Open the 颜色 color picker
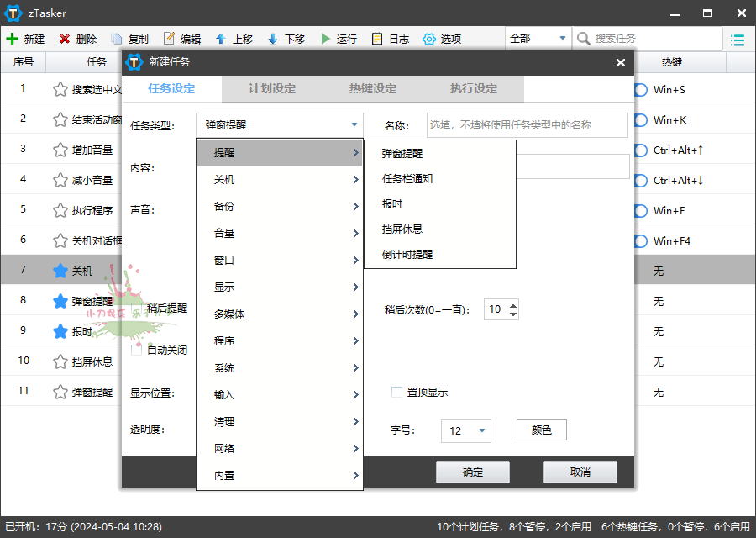Screen dimensions: 756x538 pos(541,430)
